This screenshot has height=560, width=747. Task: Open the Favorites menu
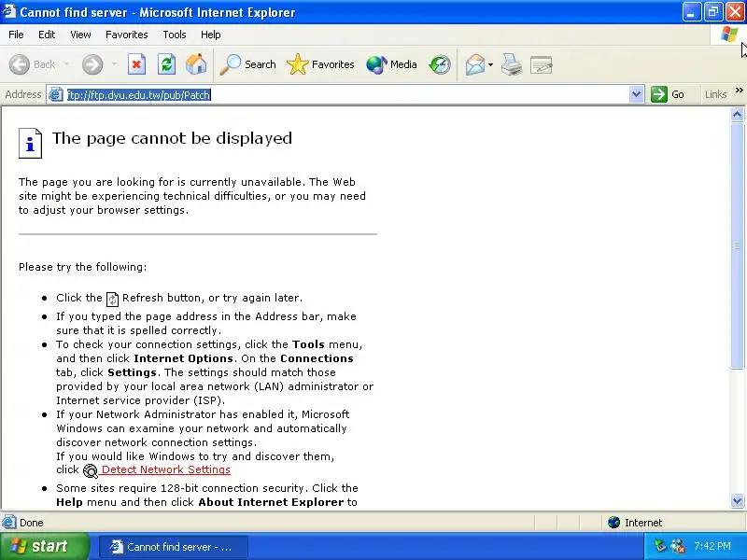point(127,35)
